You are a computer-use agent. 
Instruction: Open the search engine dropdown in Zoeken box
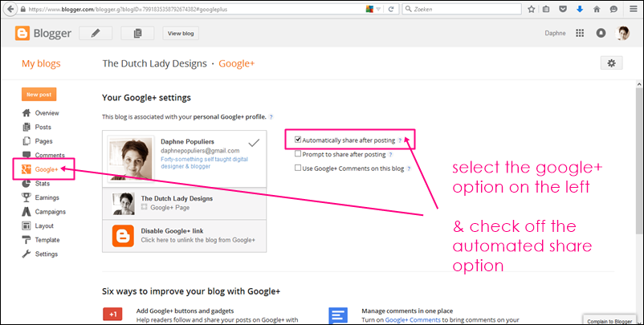409,9
